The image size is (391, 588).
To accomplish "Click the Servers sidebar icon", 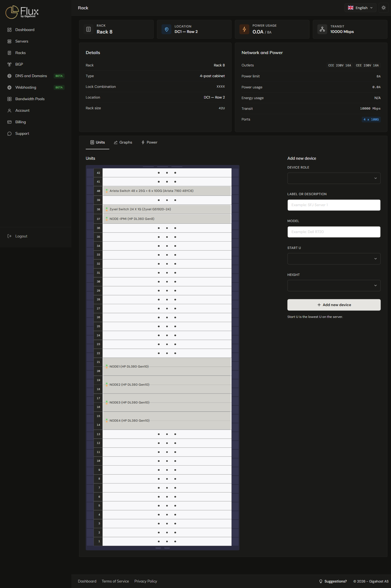I will tap(9, 41).
